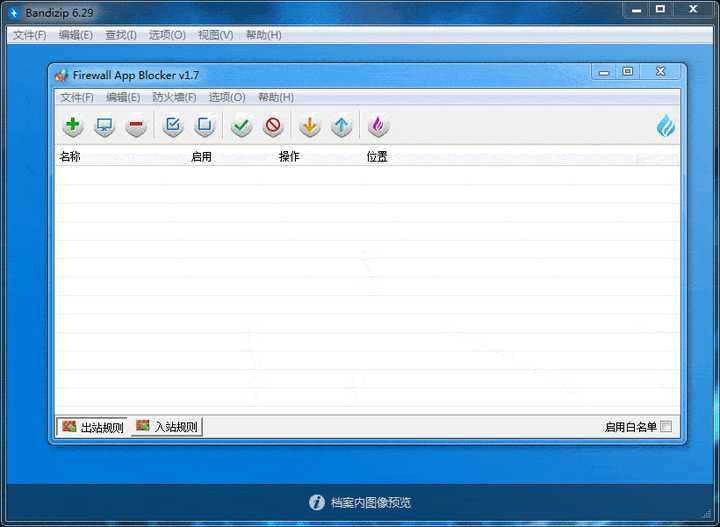The image size is (720, 527).
Task: Minimize the Firewall App Blocker window
Action: (x=604, y=72)
